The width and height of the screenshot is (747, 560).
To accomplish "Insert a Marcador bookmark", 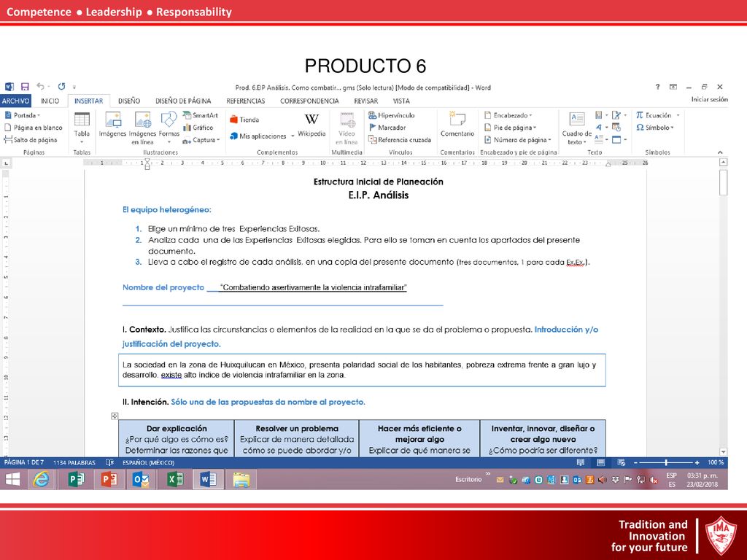I will [387, 128].
